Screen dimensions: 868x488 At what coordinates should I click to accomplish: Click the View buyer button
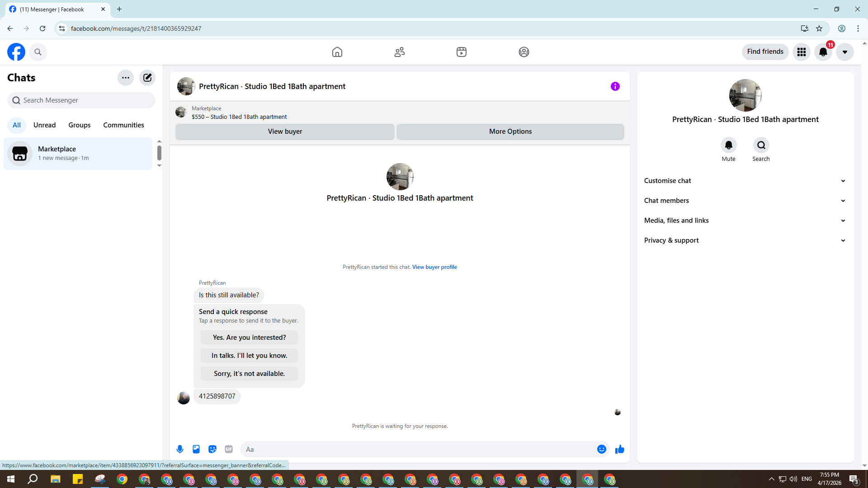(x=285, y=131)
